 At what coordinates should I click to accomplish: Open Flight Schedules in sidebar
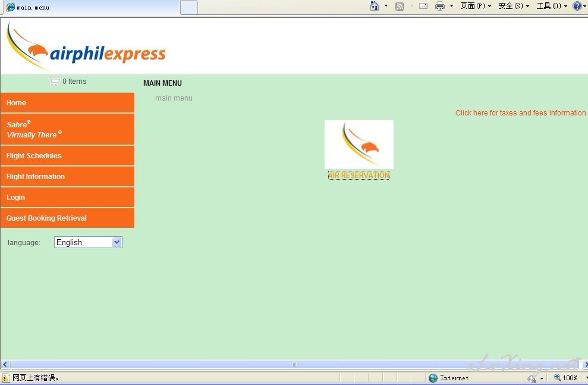pyautogui.click(x=68, y=156)
